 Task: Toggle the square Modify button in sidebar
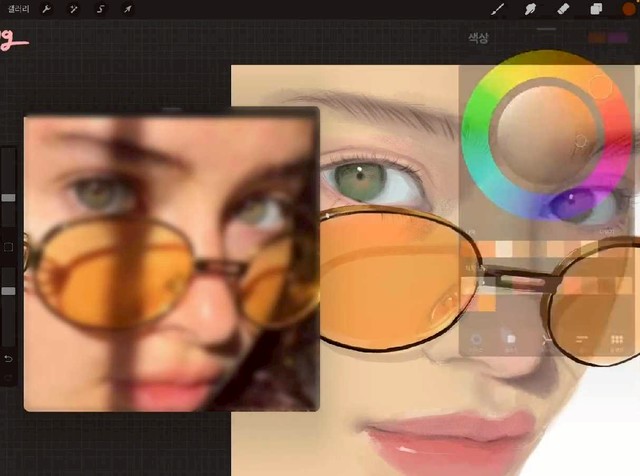coord(9,246)
